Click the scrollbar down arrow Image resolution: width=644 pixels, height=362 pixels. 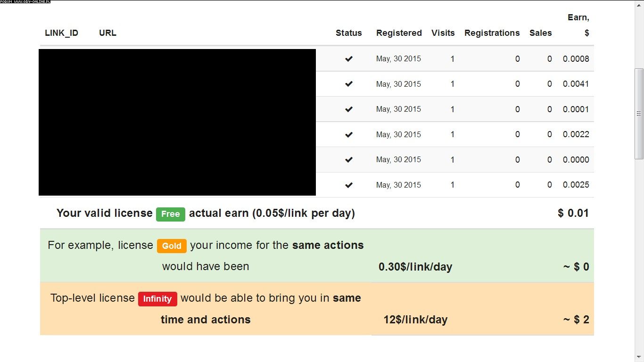pyautogui.click(x=639, y=357)
